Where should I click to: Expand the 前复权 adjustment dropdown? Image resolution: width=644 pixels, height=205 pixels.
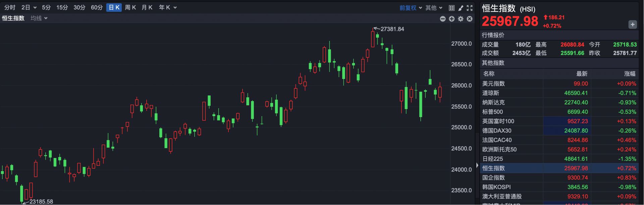coord(411,8)
